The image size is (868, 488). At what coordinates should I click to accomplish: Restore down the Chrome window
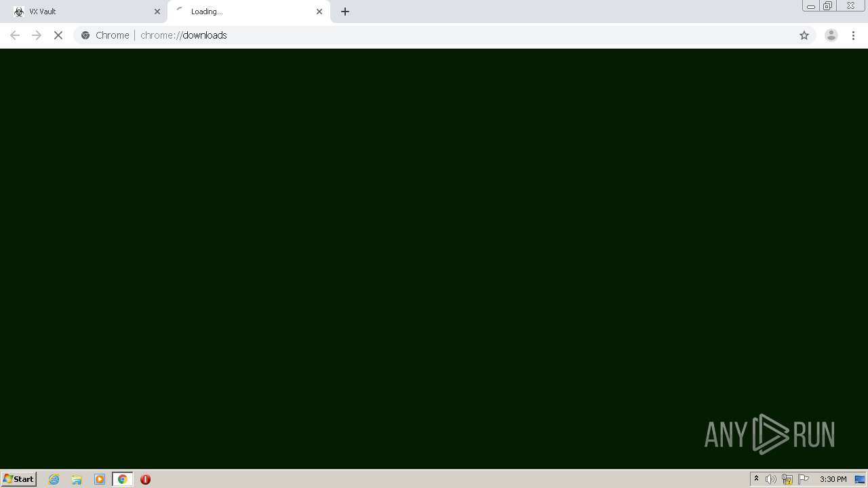827,6
